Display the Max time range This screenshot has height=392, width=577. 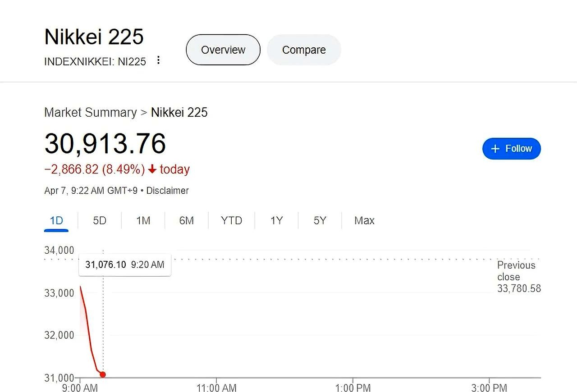364,220
